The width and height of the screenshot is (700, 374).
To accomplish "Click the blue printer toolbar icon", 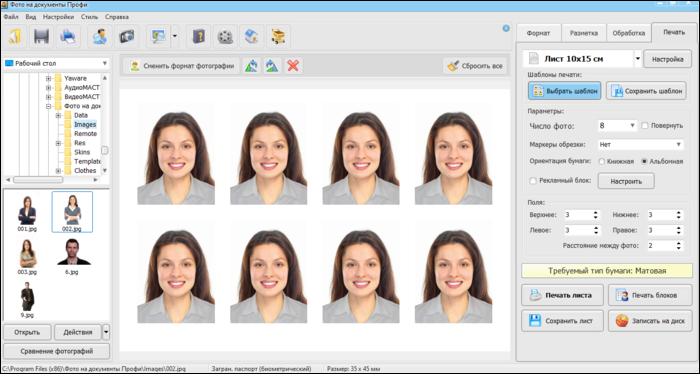I will 68,37.
